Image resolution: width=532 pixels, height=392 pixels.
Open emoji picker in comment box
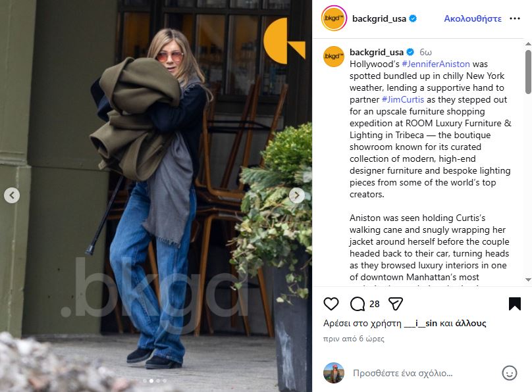click(x=509, y=373)
